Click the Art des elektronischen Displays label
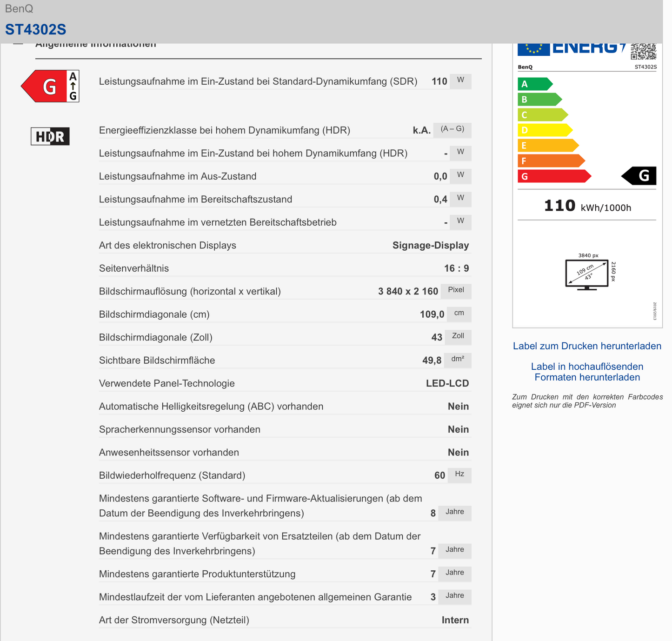 click(x=167, y=246)
